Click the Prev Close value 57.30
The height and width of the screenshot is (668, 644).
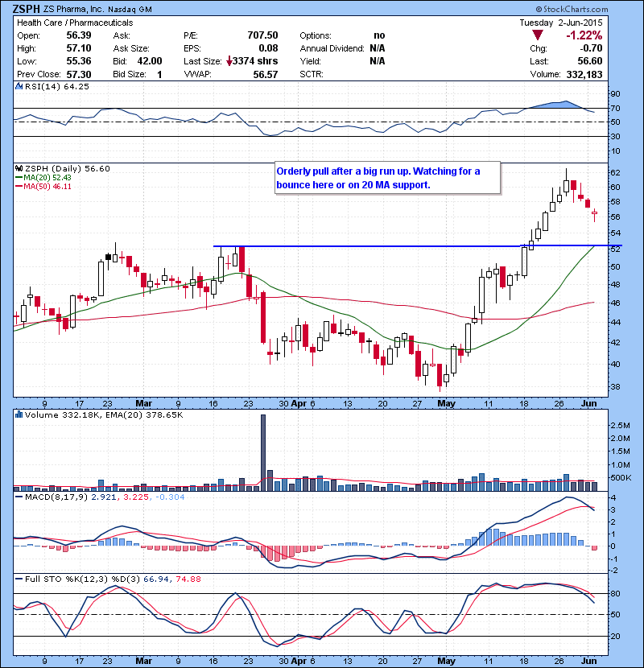click(79, 75)
